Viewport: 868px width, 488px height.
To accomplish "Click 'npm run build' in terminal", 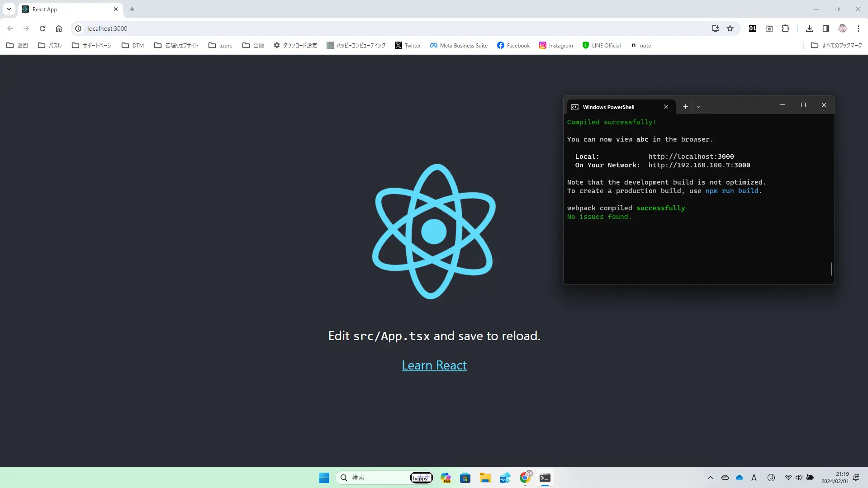I will (732, 191).
